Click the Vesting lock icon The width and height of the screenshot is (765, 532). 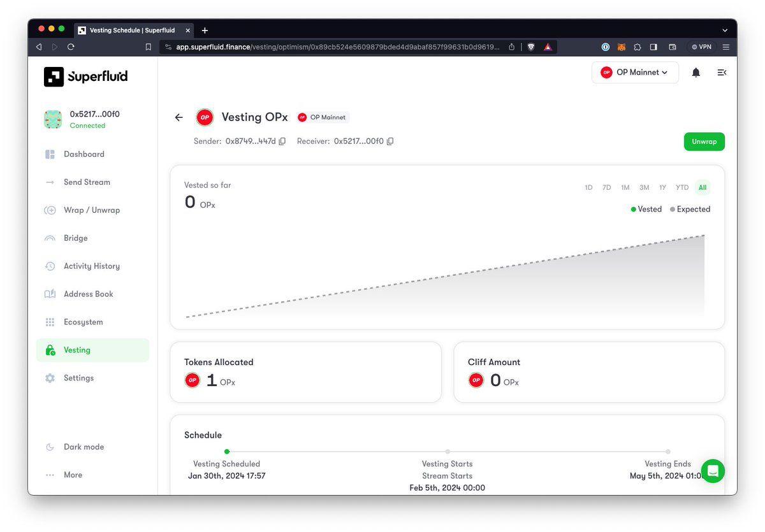50,350
